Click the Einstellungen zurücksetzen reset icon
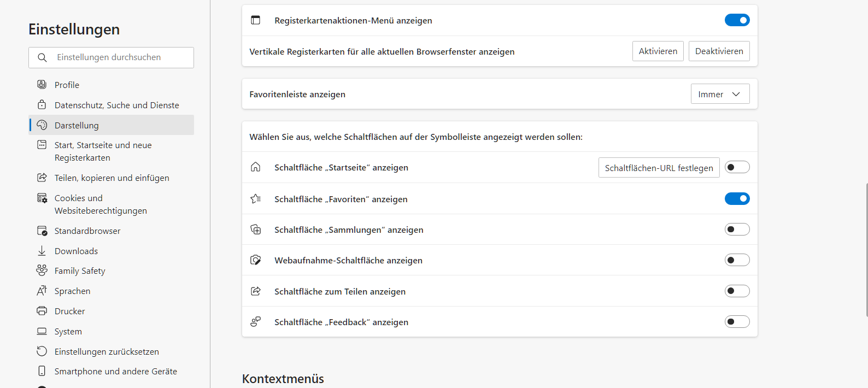The width and height of the screenshot is (868, 388). (x=42, y=351)
